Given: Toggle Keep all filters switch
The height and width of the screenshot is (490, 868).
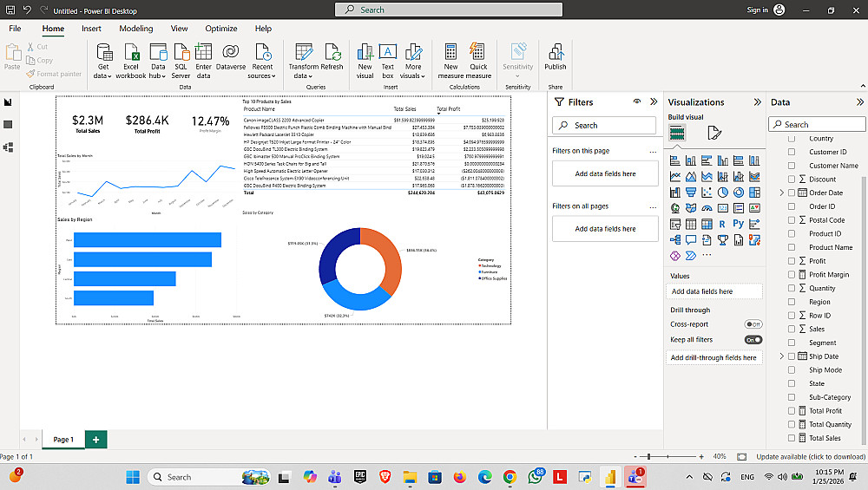Looking at the screenshot, I should 753,340.
